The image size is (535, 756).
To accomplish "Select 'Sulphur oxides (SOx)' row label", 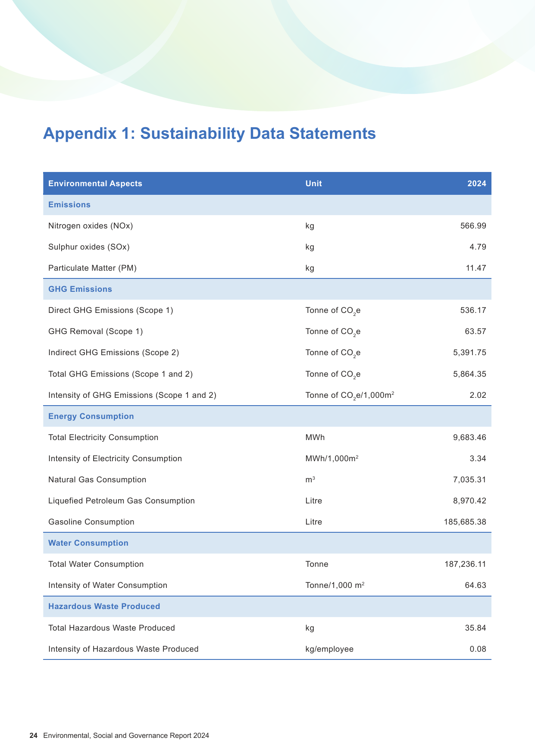I will point(89,247).
